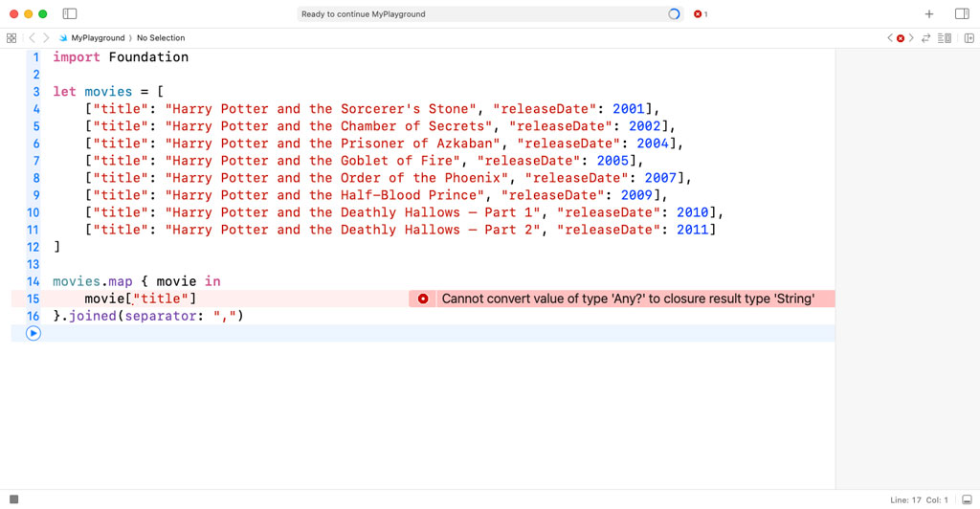Add an editor on the right
The height and width of the screenshot is (509, 980).
[969, 38]
